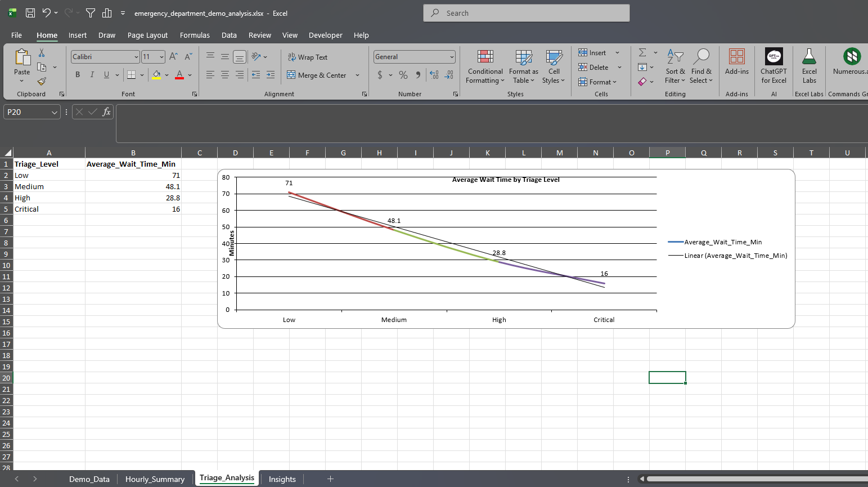
Task: Click the Increase Font Size icon
Action: (174, 57)
